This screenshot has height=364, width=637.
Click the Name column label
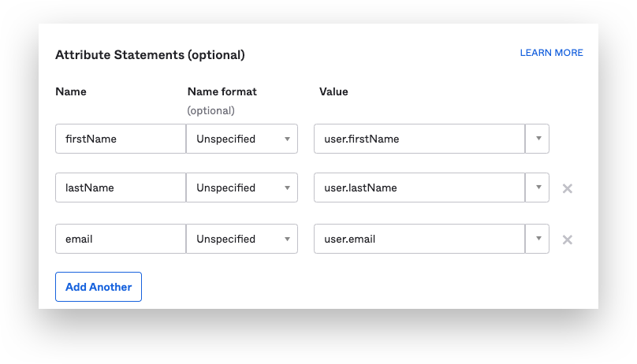coord(71,91)
